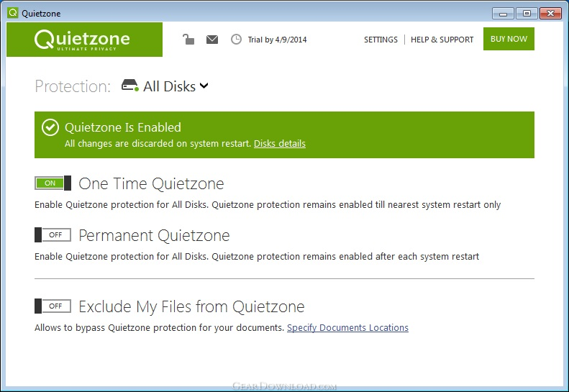Open Specify Documents Locations link
569x392 pixels.
347,328
